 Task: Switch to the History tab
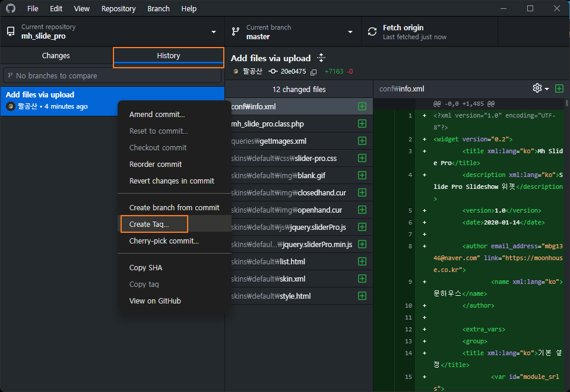coord(168,56)
